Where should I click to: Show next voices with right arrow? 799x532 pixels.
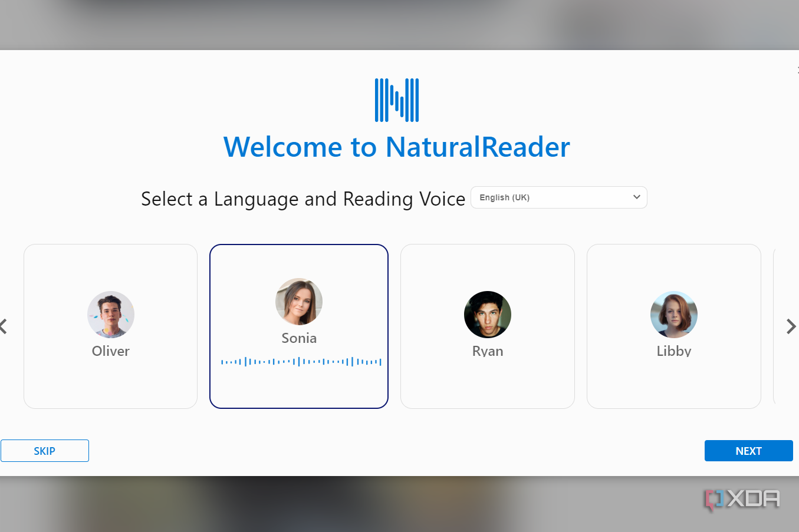coord(791,326)
